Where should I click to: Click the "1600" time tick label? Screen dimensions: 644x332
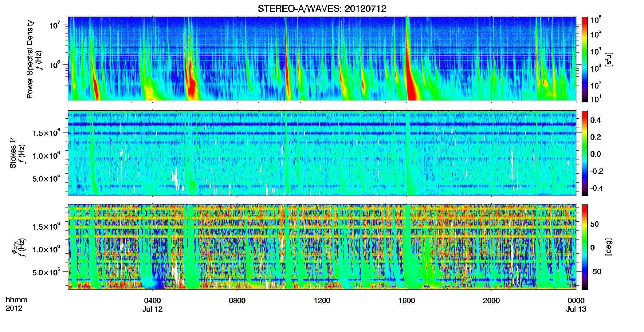pyautogui.click(x=407, y=300)
